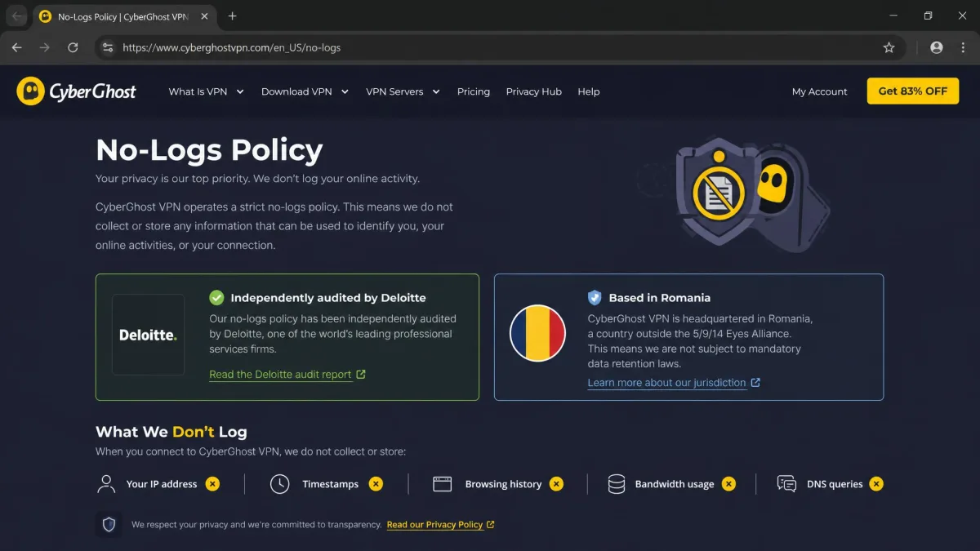Restore down the browser window

coord(928,16)
